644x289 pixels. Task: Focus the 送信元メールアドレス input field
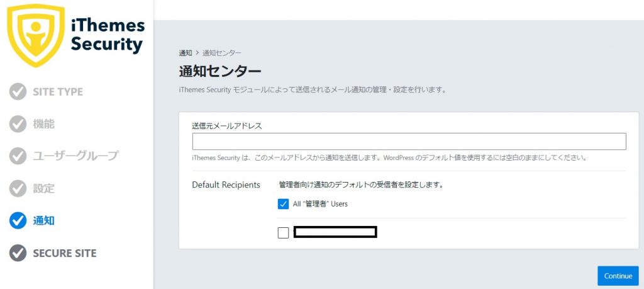[x=409, y=142]
